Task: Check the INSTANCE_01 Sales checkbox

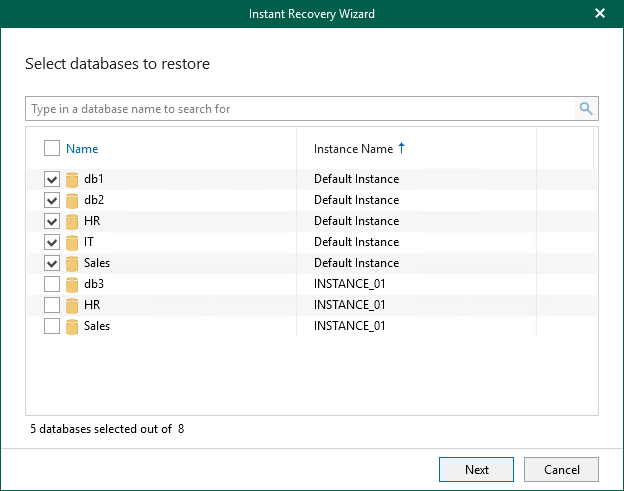Action: coord(52,327)
